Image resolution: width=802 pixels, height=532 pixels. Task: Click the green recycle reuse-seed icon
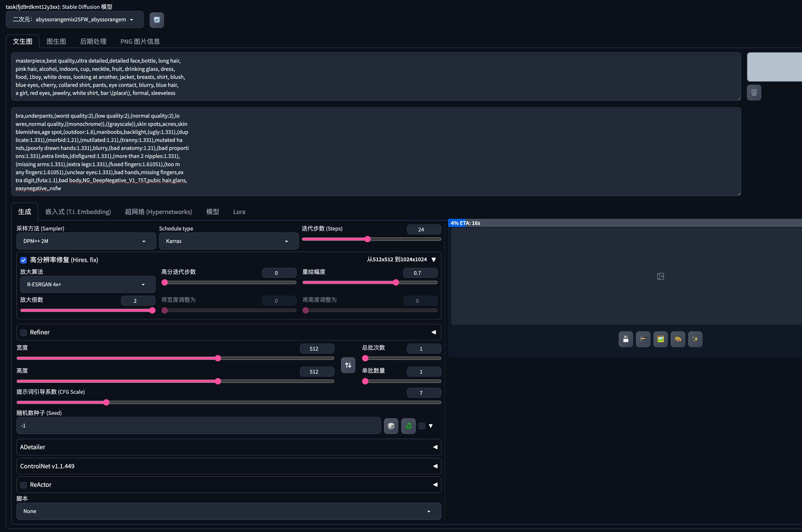point(408,426)
